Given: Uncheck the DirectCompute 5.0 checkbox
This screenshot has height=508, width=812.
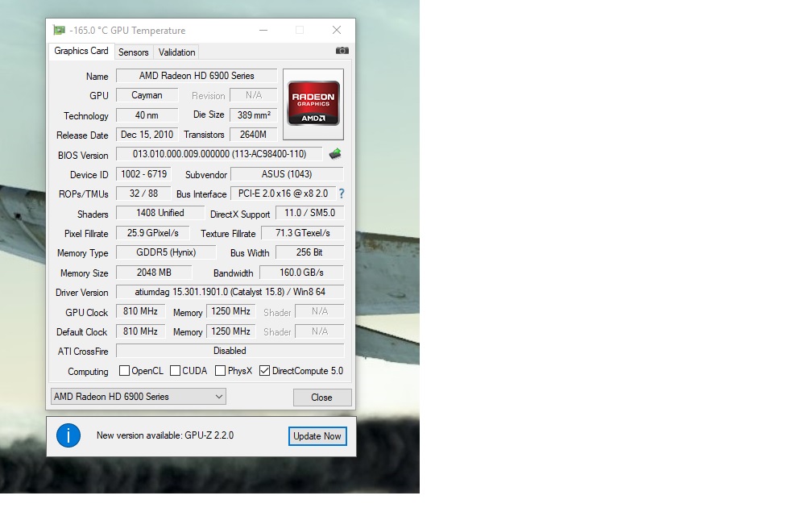Looking at the screenshot, I should (x=264, y=371).
